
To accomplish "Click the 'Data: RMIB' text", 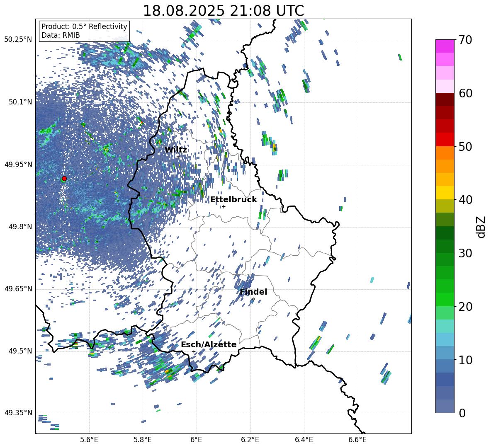I will (x=61, y=35).
